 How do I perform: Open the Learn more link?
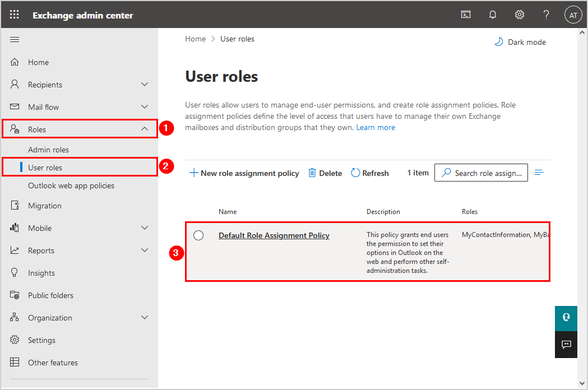click(x=376, y=127)
